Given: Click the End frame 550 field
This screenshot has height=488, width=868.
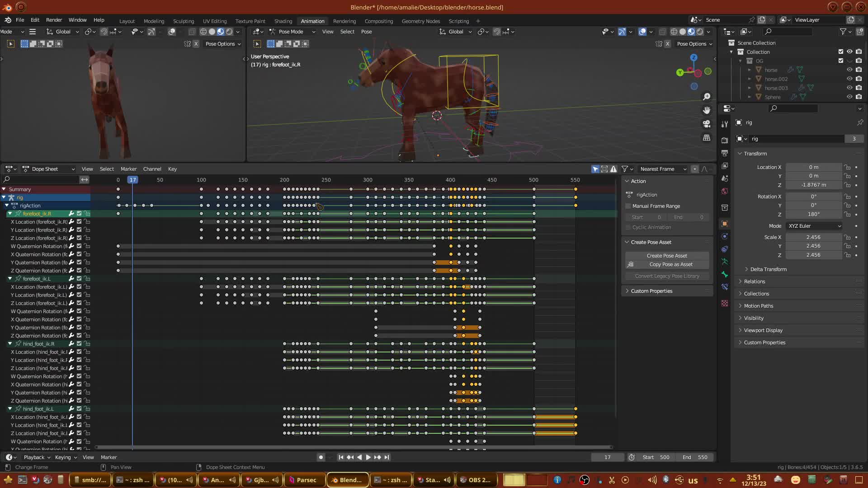Looking at the screenshot, I should point(695,457).
